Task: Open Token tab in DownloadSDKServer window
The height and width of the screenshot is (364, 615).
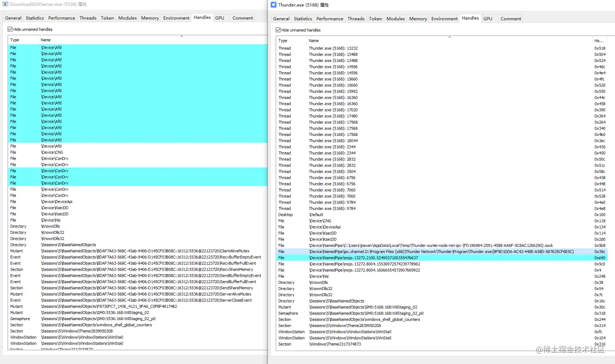Action: (x=108, y=18)
